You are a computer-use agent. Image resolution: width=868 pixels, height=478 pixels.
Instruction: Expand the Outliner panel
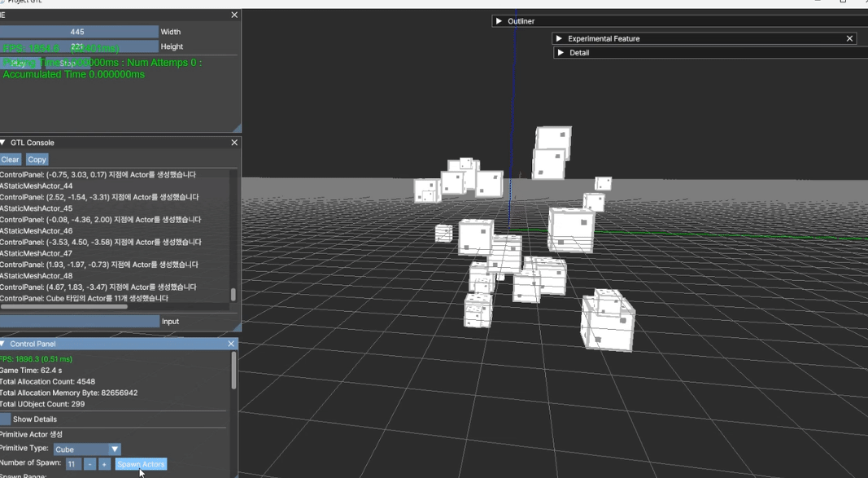click(x=499, y=21)
